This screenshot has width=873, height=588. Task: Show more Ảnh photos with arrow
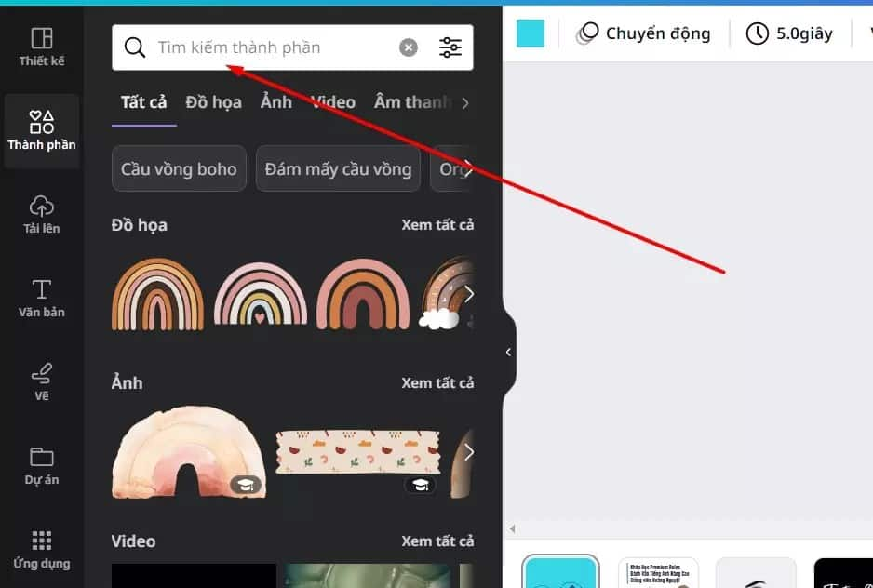[x=469, y=452]
